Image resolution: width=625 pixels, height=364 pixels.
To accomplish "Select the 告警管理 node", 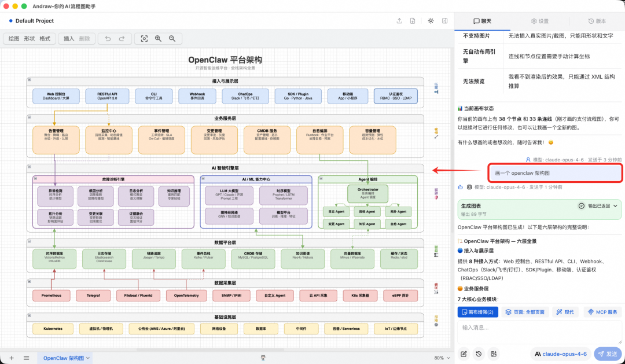I will pos(56,140).
